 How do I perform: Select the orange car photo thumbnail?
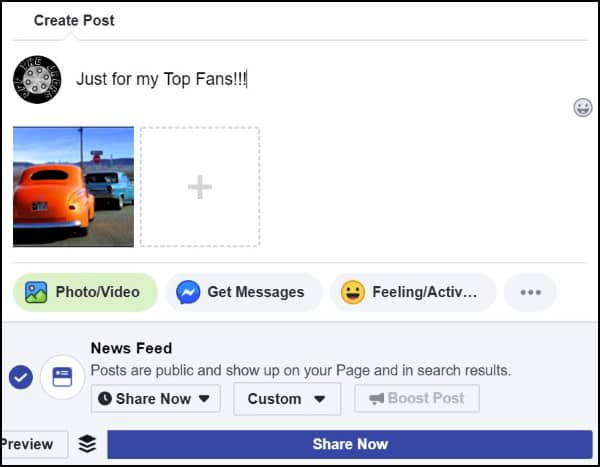(x=73, y=187)
